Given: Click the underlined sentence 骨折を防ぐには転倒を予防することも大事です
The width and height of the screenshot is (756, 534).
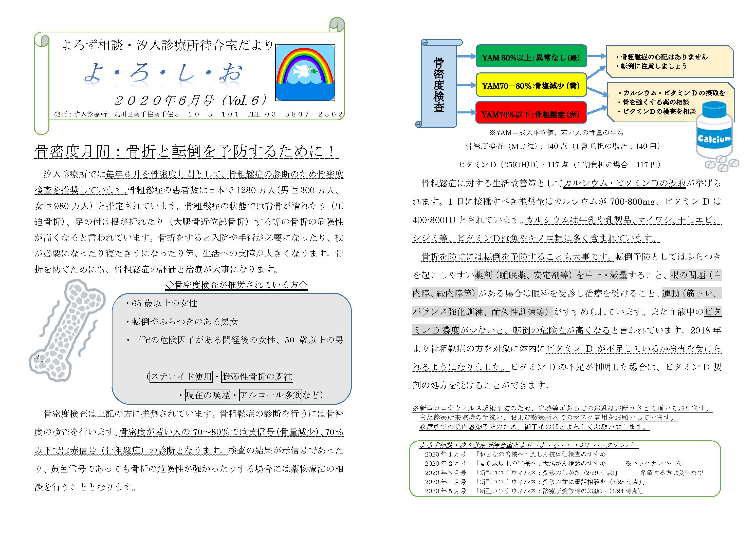Looking at the screenshot, I should click(518, 257).
